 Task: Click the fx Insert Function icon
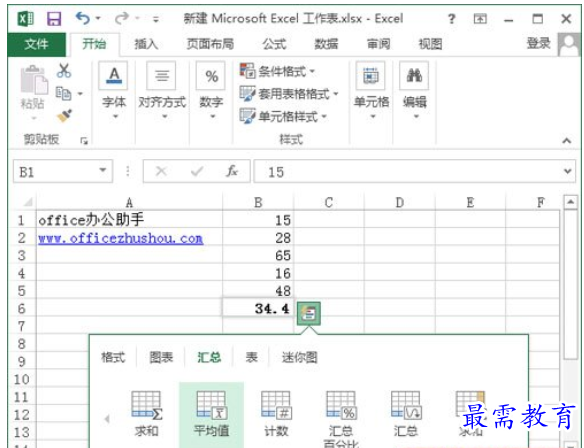point(232,171)
